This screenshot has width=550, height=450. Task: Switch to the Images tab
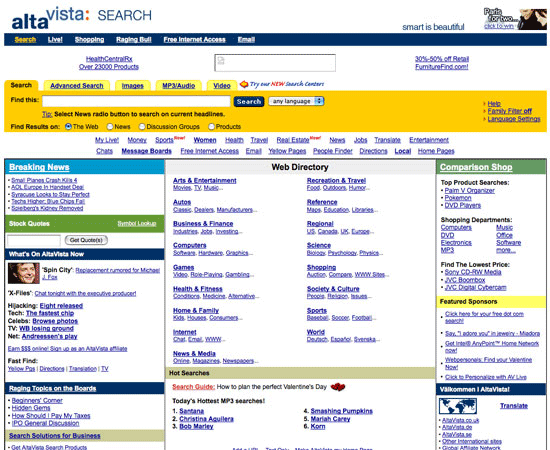(x=133, y=86)
